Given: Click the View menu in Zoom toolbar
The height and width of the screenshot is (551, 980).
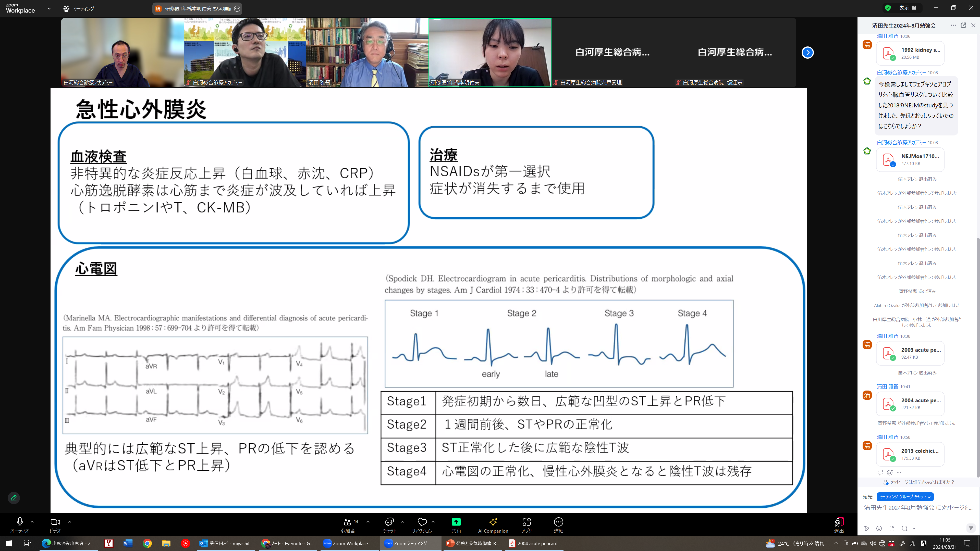Looking at the screenshot, I should tap(904, 8).
